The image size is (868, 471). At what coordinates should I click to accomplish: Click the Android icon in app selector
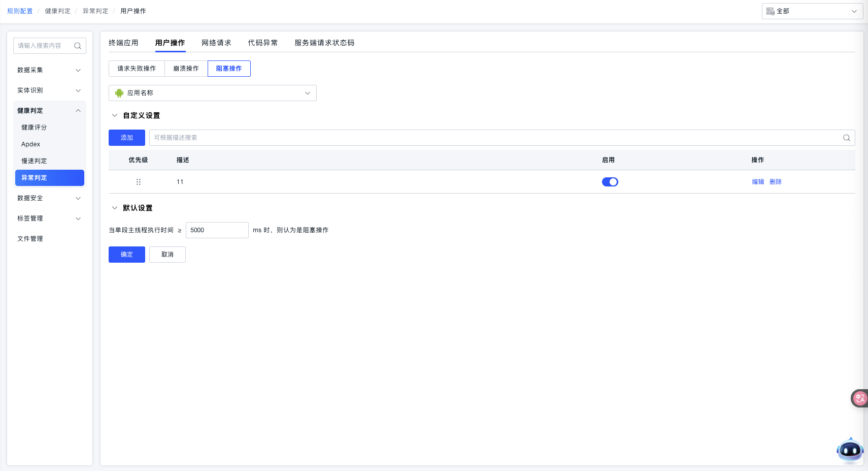(x=119, y=93)
